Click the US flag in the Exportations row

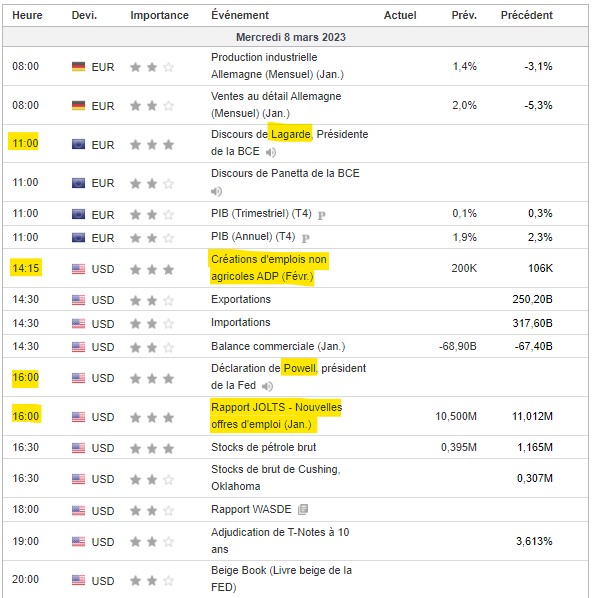click(79, 300)
